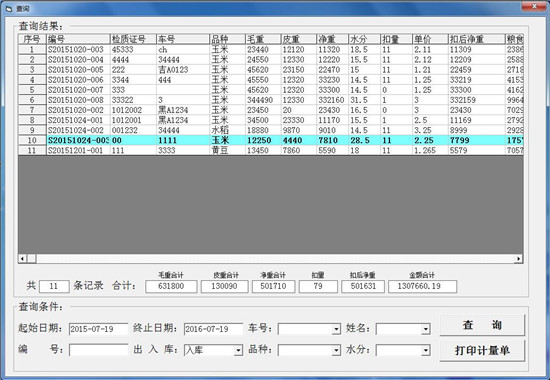The height and width of the screenshot is (380, 550).
Task: Click the 单价 column header
Action: pos(430,39)
